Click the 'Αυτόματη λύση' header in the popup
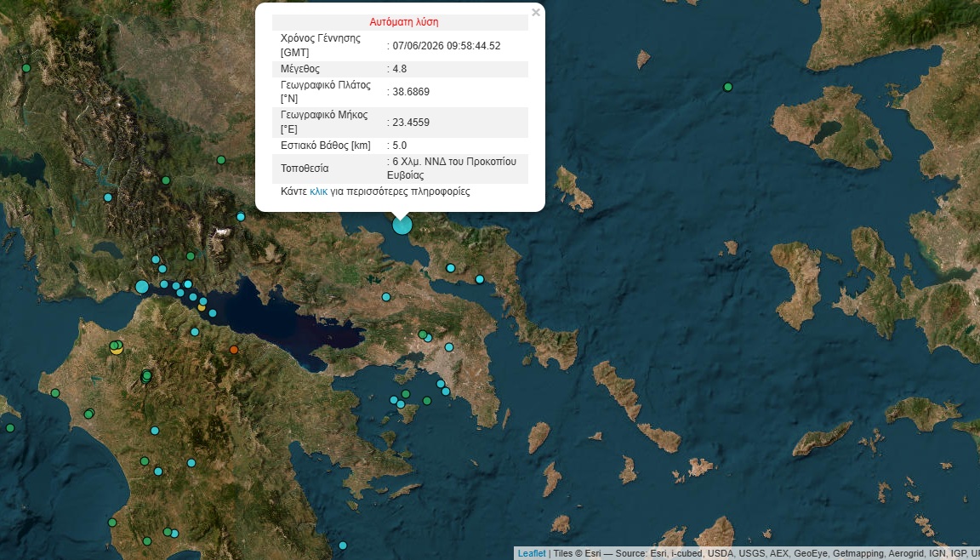The height and width of the screenshot is (560, 980). pos(404,22)
